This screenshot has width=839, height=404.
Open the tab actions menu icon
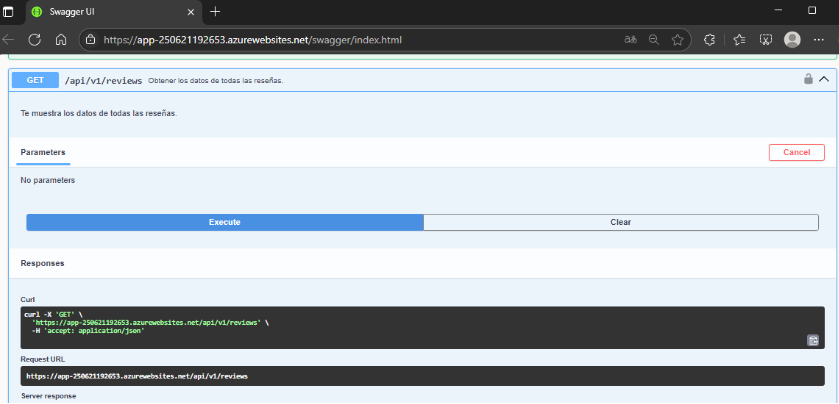[8, 11]
